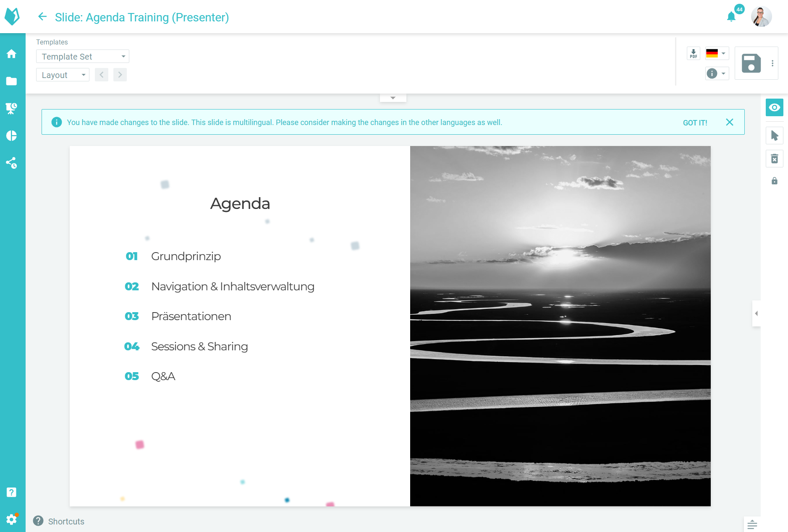Open the info dropdown in toolbar

717,73
